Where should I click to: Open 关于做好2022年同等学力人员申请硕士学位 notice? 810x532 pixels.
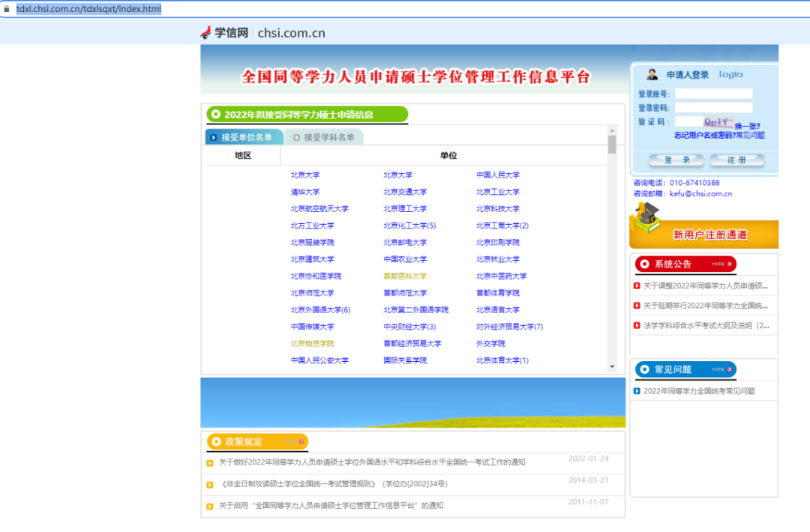tap(372, 462)
